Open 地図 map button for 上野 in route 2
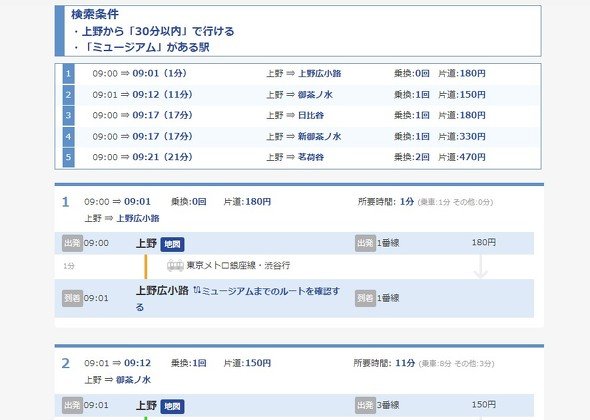 (x=172, y=406)
